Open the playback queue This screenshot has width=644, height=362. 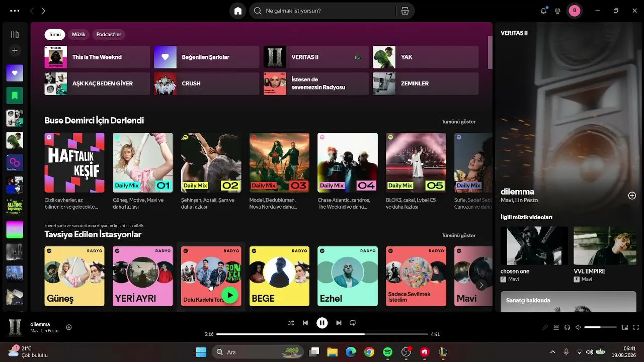coord(556,327)
